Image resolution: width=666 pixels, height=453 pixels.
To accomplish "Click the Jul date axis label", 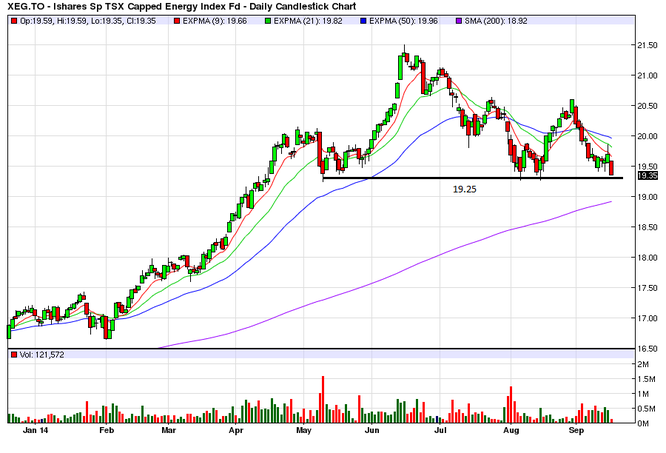I will [440, 430].
